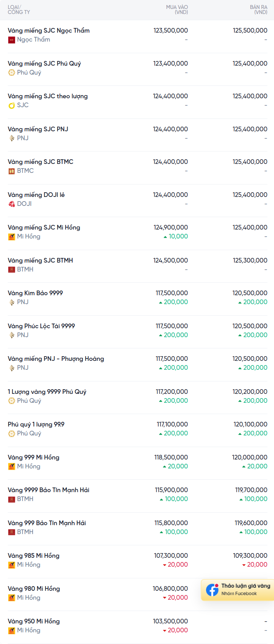Open Thảo luận giá vàng Facebook group
This screenshot has width=274, height=644.
coord(237,590)
